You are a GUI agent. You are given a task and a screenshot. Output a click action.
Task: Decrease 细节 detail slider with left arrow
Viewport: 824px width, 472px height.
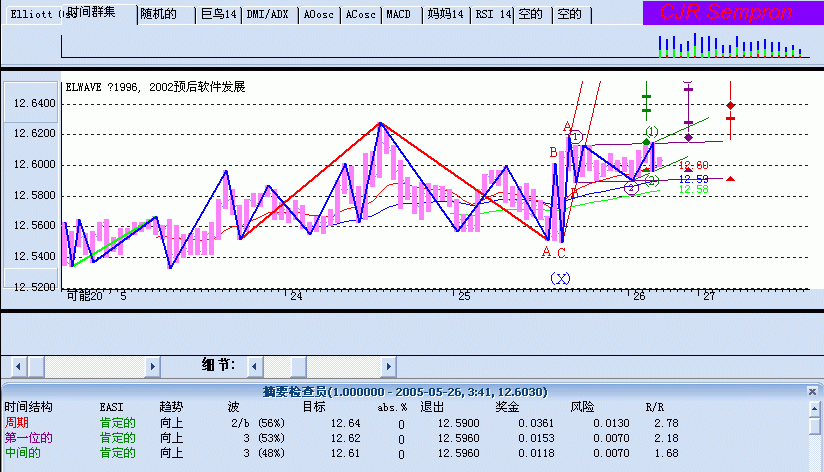tap(255, 366)
